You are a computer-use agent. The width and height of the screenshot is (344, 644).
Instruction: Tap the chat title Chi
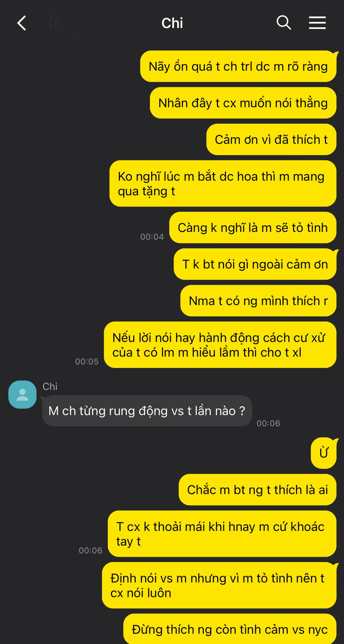(x=172, y=23)
